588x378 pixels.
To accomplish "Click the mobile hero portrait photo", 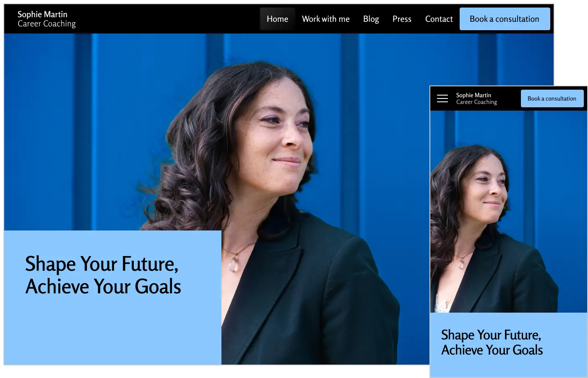I will [x=508, y=212].
